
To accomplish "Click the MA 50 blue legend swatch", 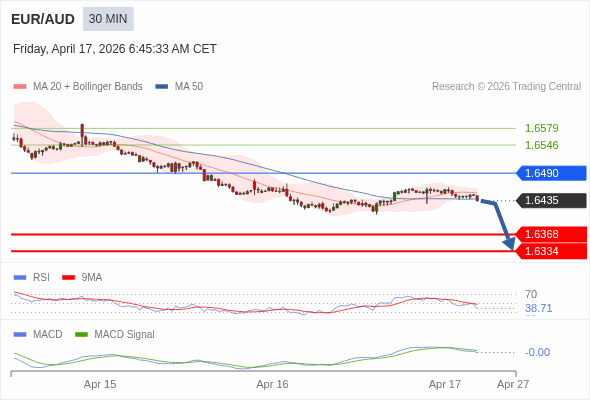I will 162,87.
